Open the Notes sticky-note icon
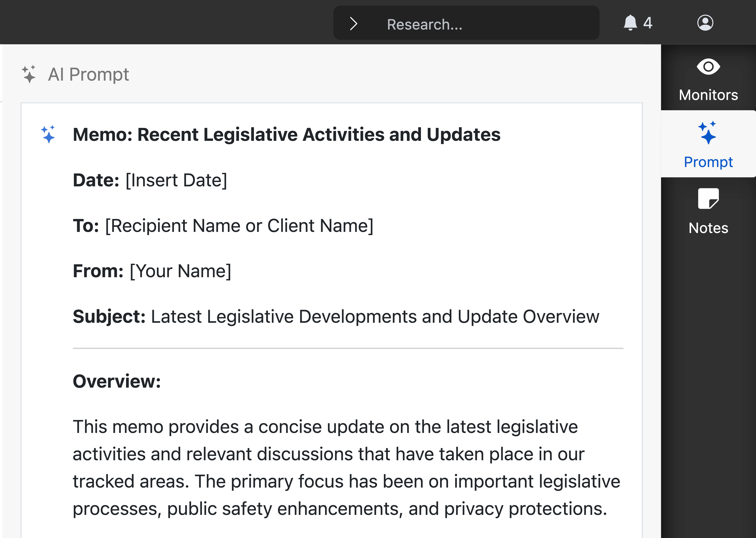The image size is (756, 538). click(x=708, y=199)
